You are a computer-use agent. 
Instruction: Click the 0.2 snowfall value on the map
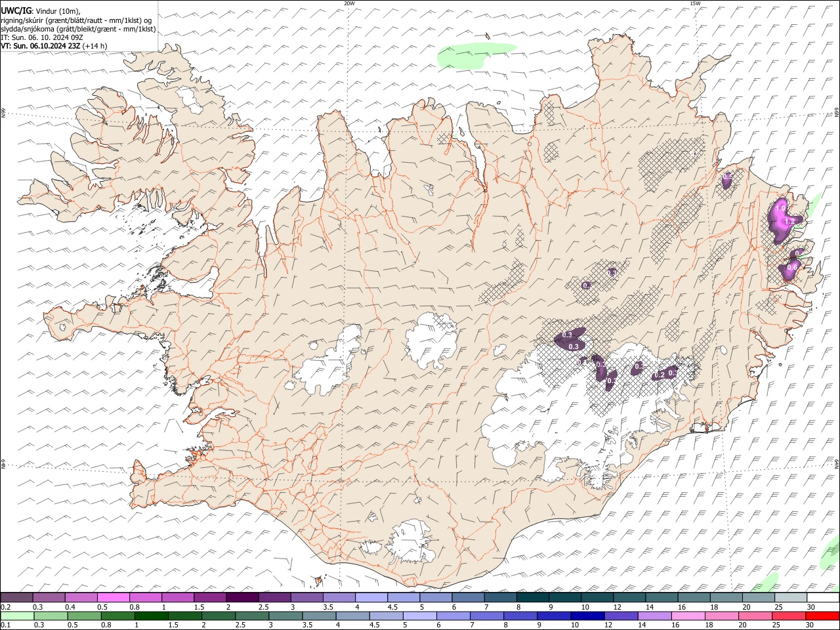click(x=660, y=375)
